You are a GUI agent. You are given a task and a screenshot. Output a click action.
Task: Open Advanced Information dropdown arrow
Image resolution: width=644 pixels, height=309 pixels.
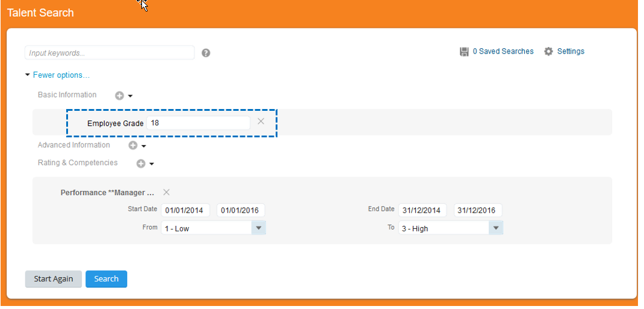point(144,146)
